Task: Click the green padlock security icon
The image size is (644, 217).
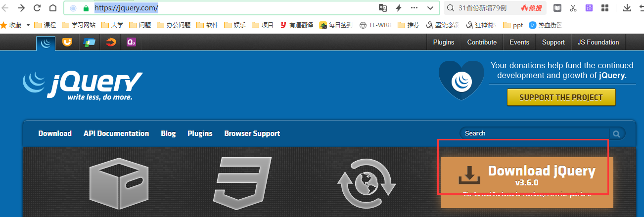Action: coord(86,8)
